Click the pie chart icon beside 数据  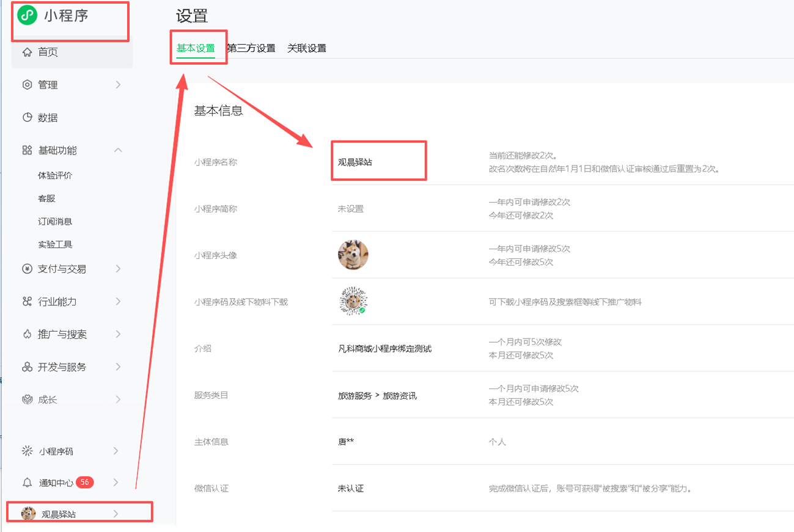point(27,118)
